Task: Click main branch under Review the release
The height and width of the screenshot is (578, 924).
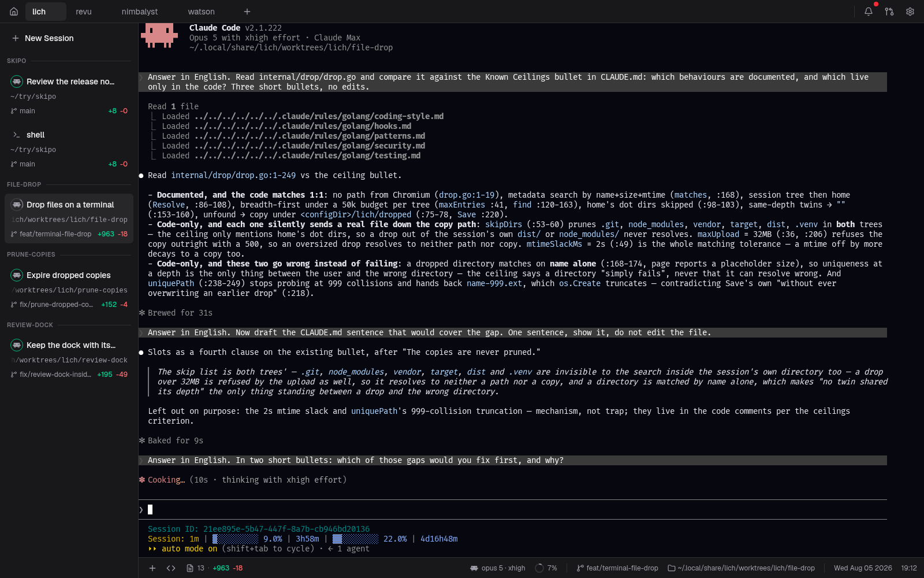Action: [27, 111]
